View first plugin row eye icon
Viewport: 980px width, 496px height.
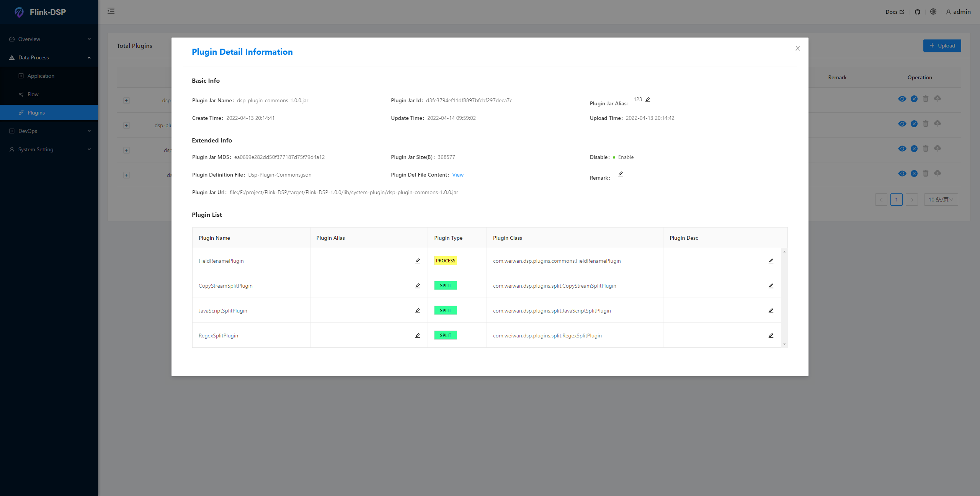pyautogui.click(x=902, y=99)
